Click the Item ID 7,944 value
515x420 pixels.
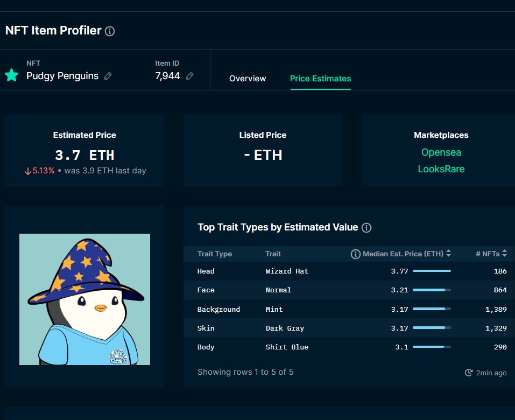[x=167, y=76]
